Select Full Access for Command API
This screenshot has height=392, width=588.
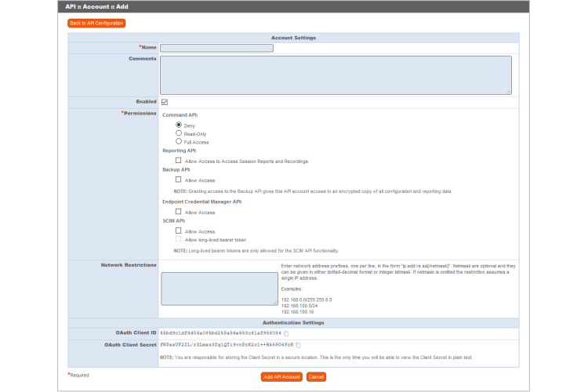point(179,142)
